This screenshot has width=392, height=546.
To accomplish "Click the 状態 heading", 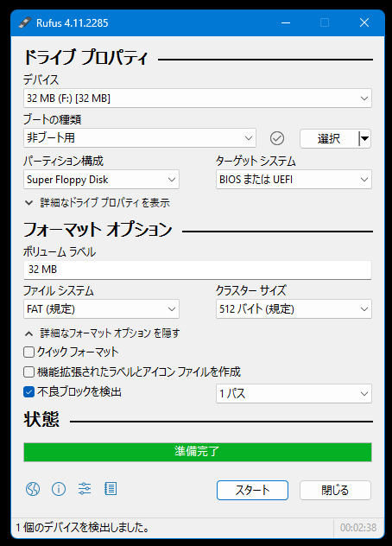I will point(41,419).
